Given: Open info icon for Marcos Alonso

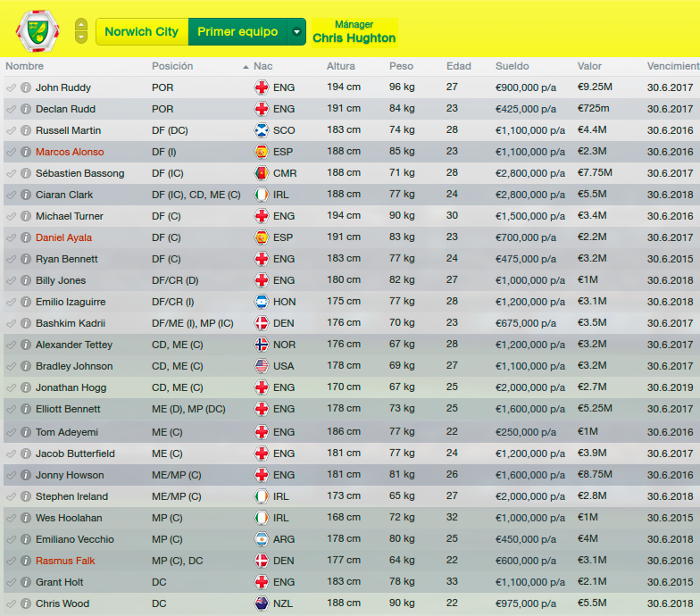Looking at the screenshot, I should click(26, 152).
